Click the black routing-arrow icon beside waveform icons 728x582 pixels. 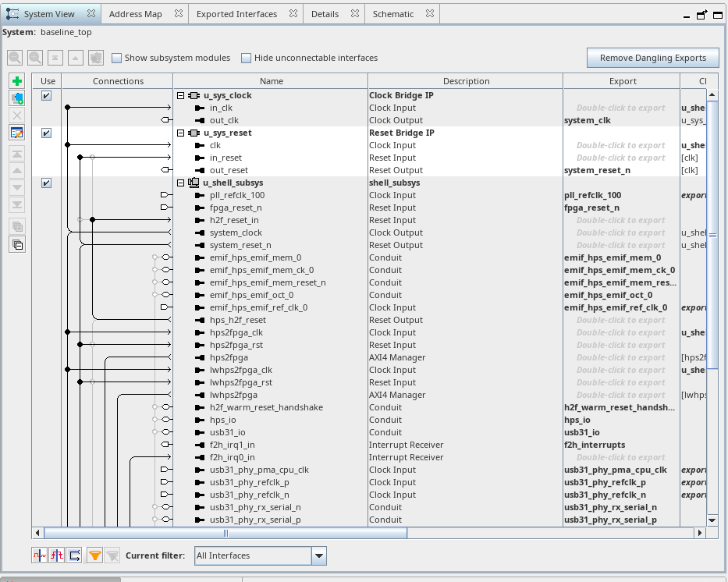click(x=74, y=555)
